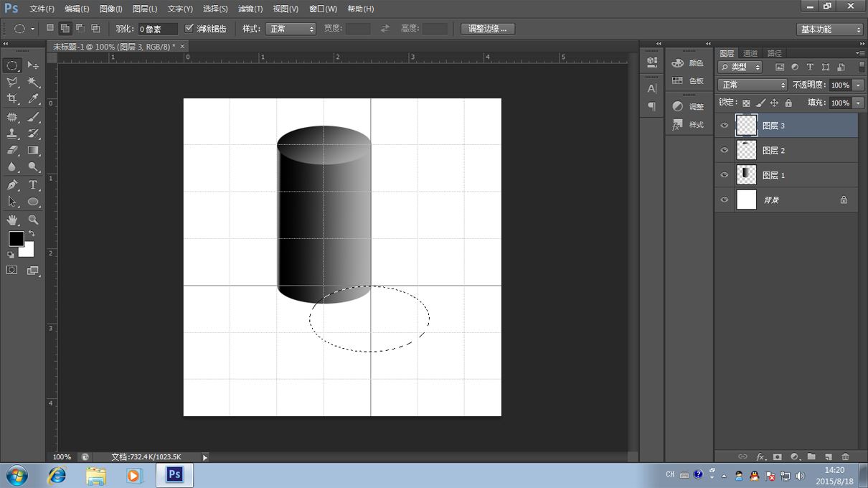Image resolution: width=868 pixels, height=488 pixels.
Task: Open the 滤镜(T) menu
Action: point(249,9)
